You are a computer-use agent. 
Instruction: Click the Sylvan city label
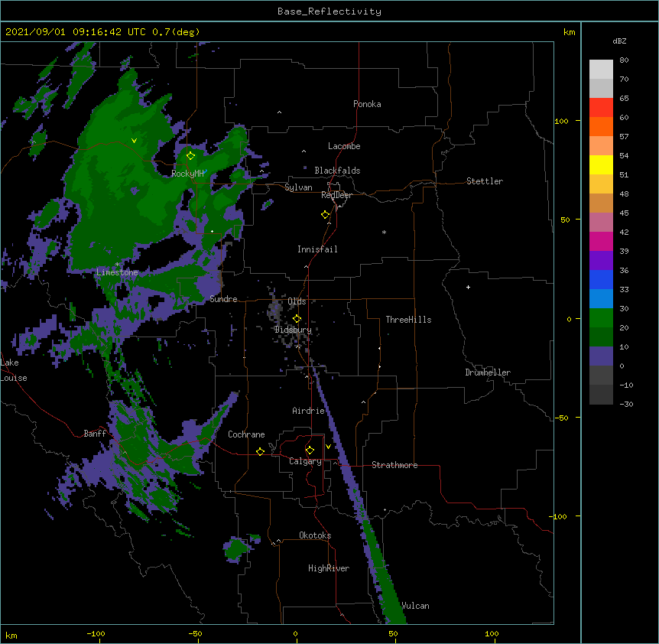[x=298, y=187]
